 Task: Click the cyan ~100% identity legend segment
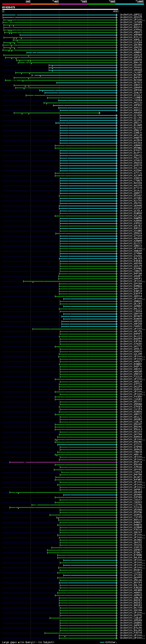click(x=130, y=4)
